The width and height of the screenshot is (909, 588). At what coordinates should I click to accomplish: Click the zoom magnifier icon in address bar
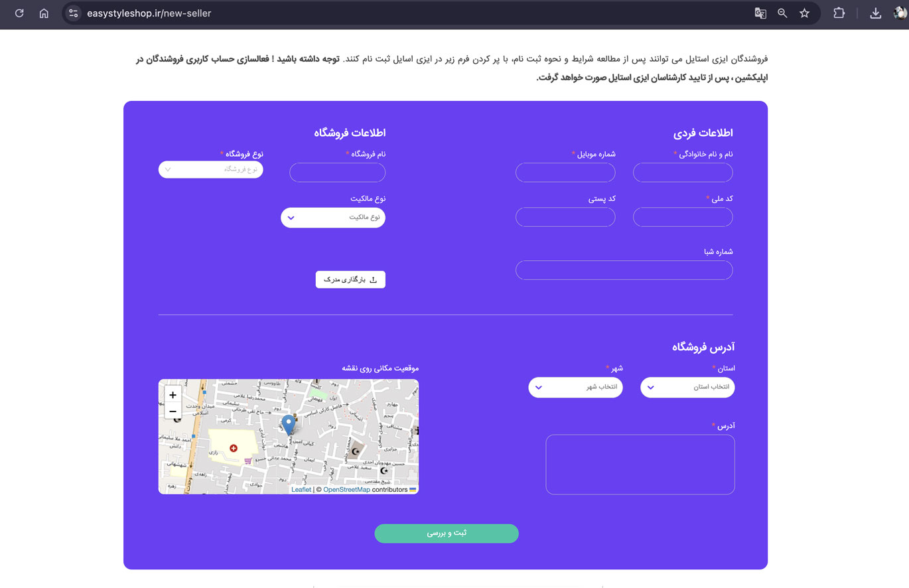(x=782, y=13)
